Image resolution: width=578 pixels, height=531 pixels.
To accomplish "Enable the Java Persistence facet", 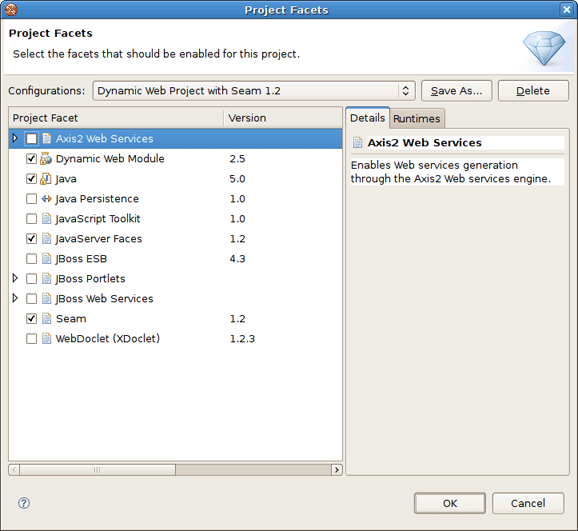I will pos(31,199).
